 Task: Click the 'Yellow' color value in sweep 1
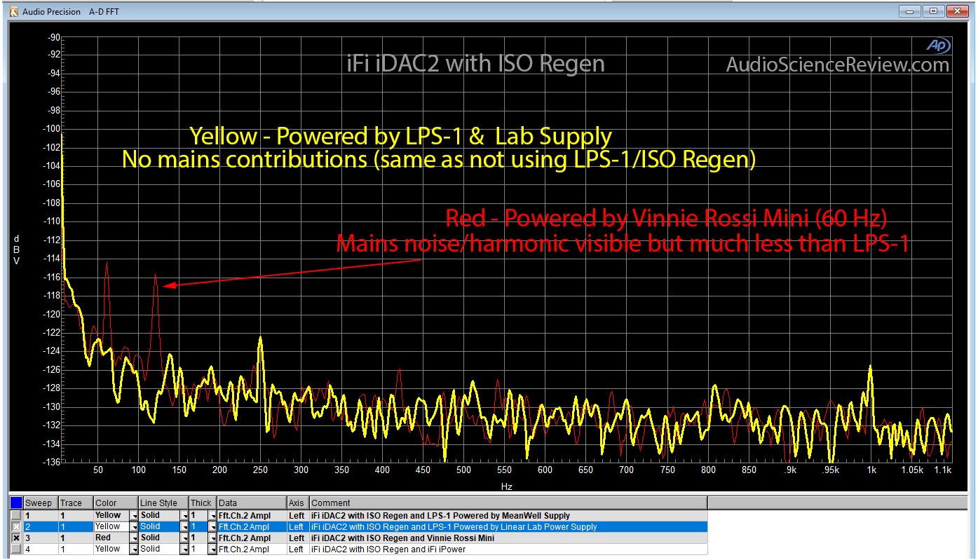pyautogui.click(x=108, y=515)
